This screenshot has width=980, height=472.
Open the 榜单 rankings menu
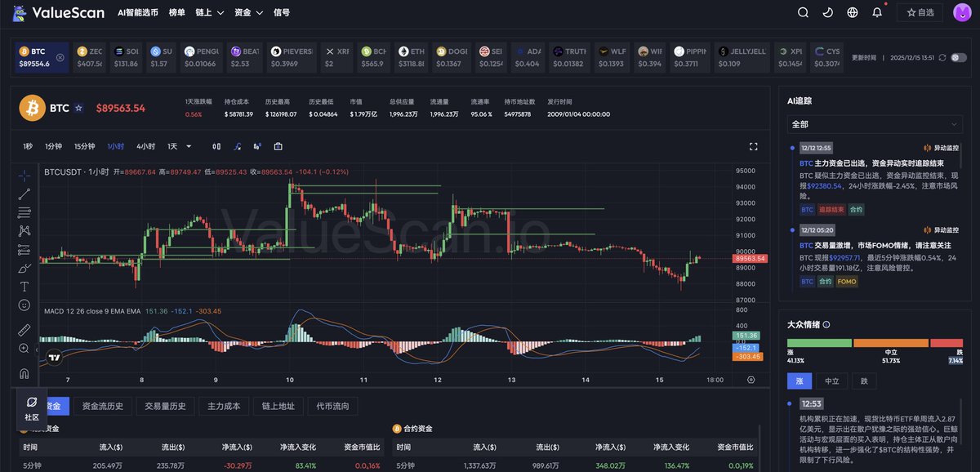[x=176, y=13]
